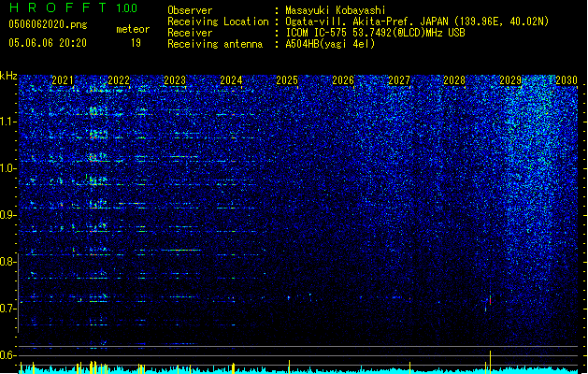Click the 1.1 kHz frequency label

(8, 122)
